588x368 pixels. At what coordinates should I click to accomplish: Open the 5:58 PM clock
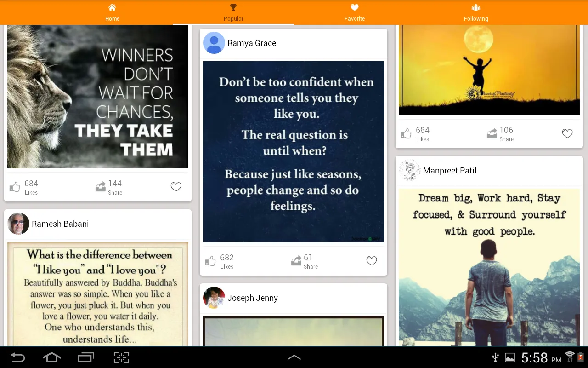(x=541, y=357)
